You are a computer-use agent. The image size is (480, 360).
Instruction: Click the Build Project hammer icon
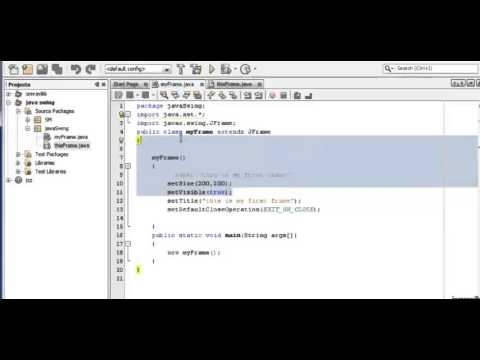180,69
